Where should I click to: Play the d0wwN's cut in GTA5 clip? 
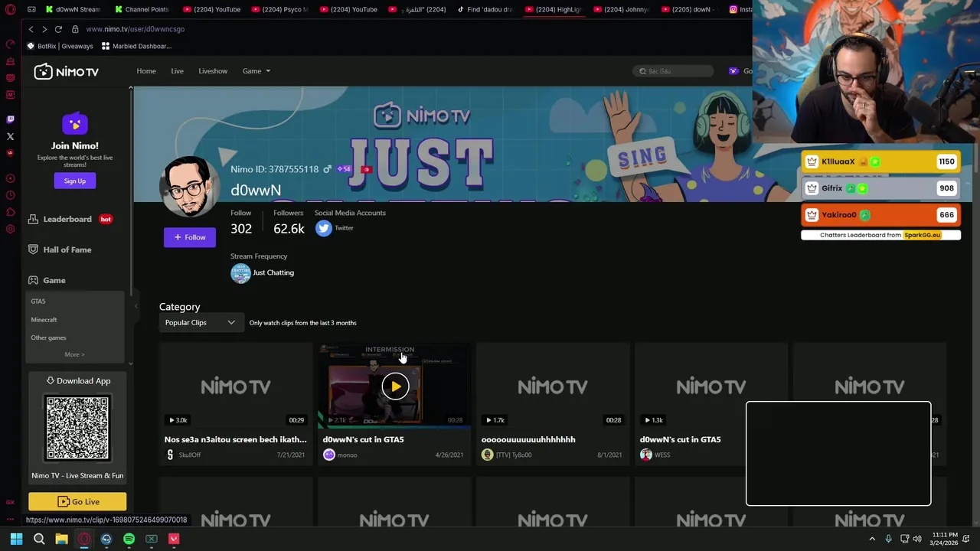point(395,386)
